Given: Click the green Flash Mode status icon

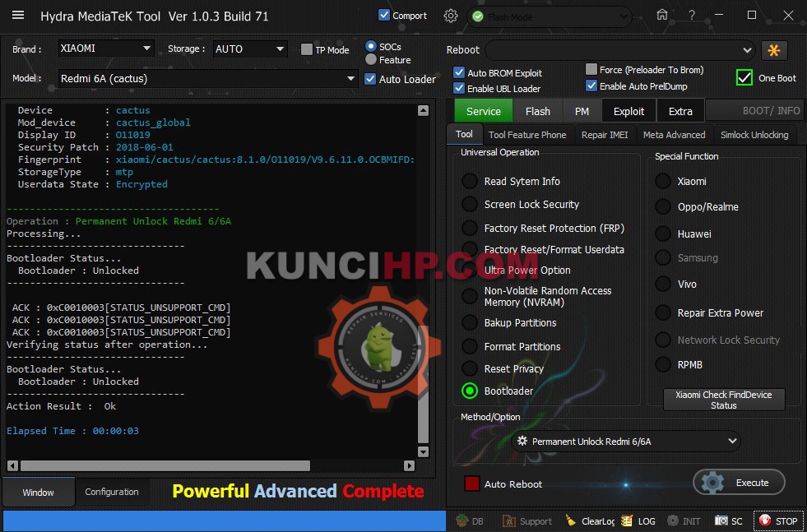Looking at the screenshot, I should 478,17.
